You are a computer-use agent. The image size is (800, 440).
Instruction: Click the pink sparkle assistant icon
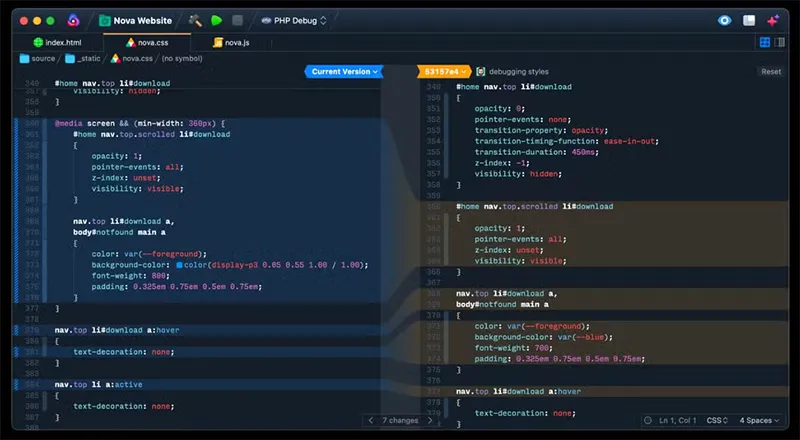773,20
